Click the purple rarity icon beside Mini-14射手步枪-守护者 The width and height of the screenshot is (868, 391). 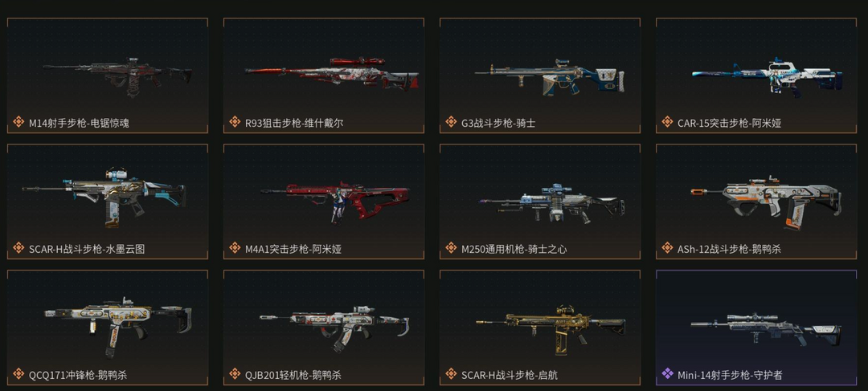point(667,374)
